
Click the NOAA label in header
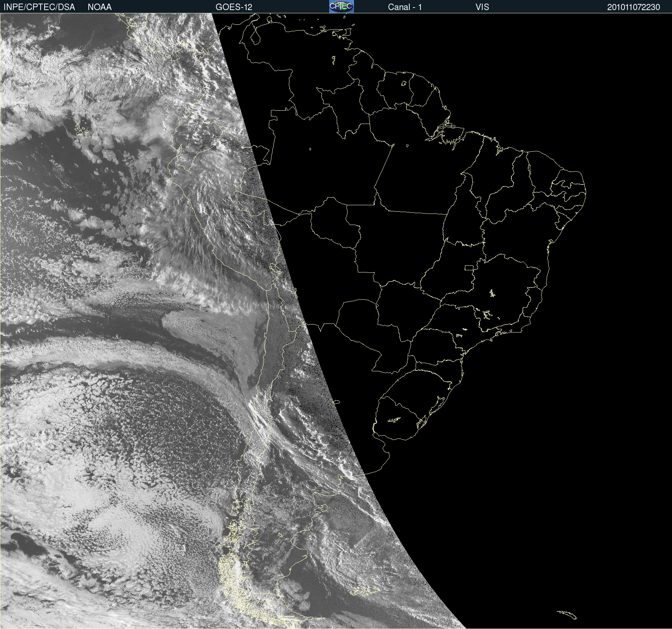pos(100,7)
